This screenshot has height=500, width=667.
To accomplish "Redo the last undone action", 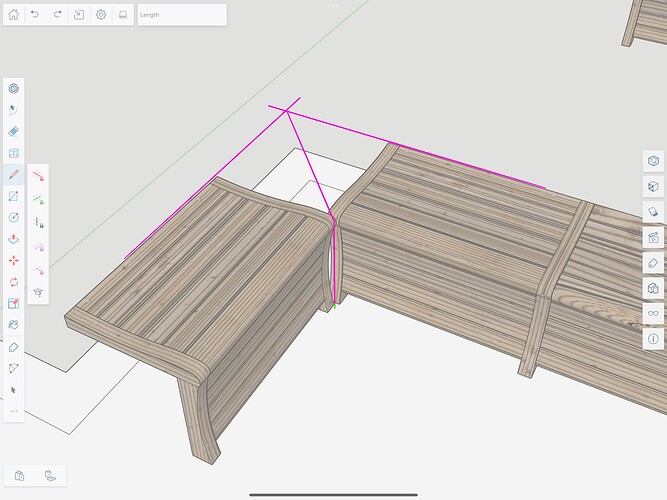I will [x=57, y=14].
